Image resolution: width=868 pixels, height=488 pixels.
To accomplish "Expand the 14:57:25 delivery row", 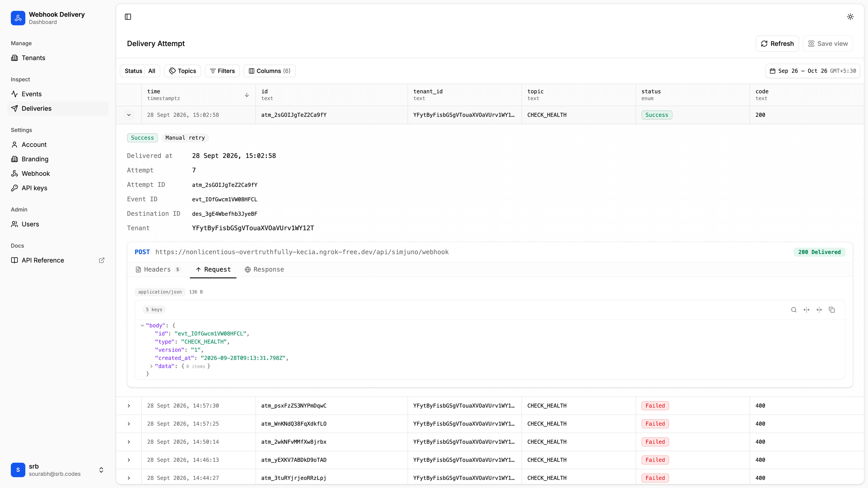I will click(x=129, y=424).
